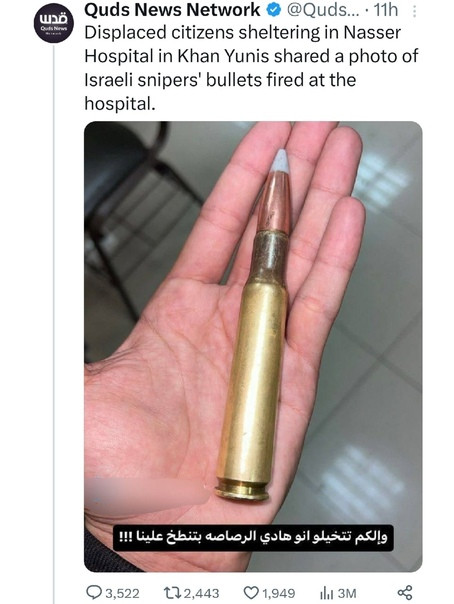Open the three-dot more options menu

pos(414,11)
